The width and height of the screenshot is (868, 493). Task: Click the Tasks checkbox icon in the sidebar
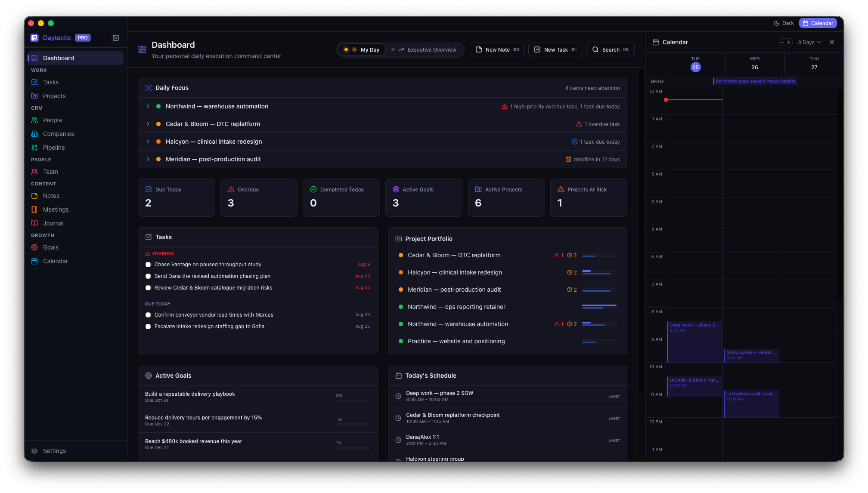[x=34, y=82]
